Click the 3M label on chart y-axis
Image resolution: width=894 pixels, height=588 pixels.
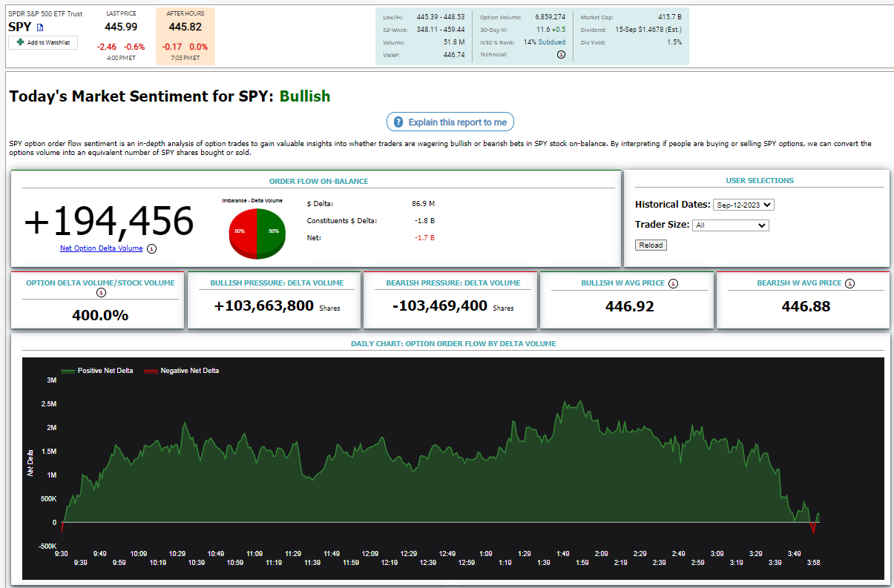[x=52, y=380]
